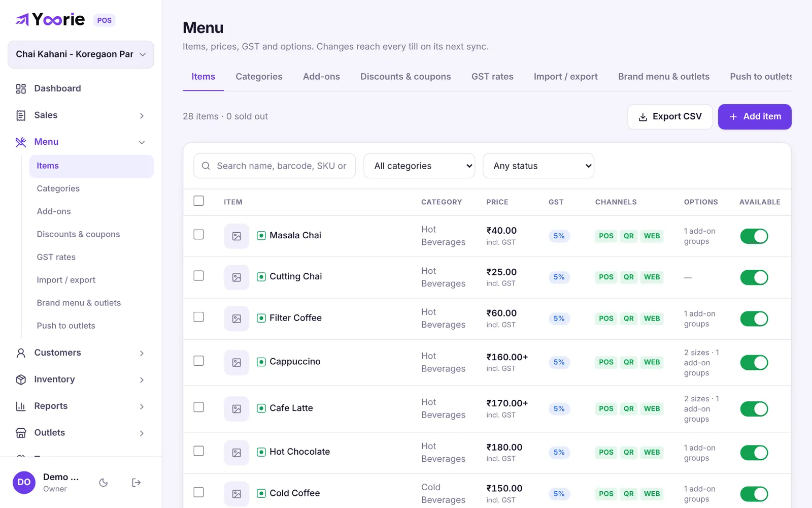Click Cutting Chai image placeholder
Screen dimensions: 812x508
point(236,277)
